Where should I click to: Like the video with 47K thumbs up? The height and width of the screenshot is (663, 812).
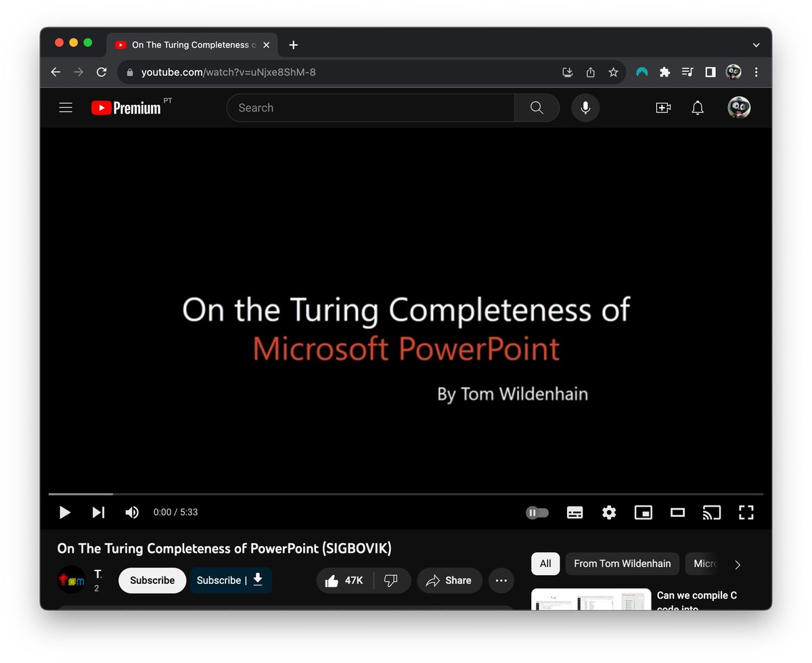344,580
